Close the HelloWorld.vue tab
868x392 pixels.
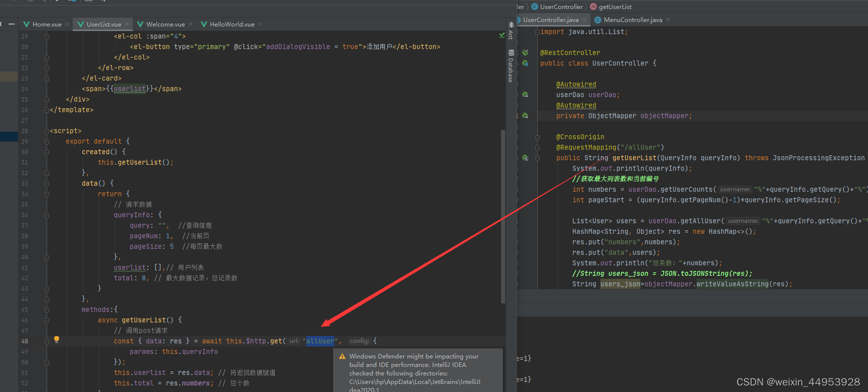tap(260, 24)
